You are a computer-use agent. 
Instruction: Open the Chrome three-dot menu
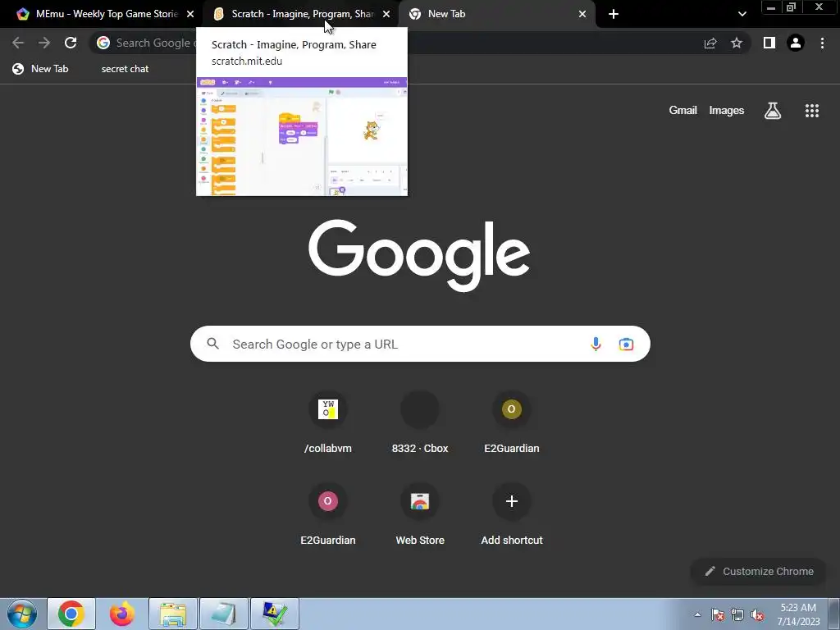coord(822,43)
